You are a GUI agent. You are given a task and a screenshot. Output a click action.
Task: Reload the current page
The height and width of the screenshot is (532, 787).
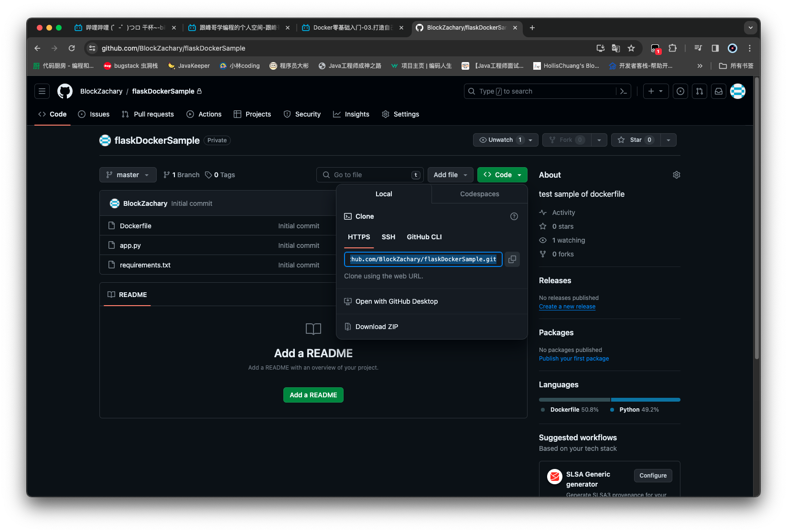coord(72,48)
